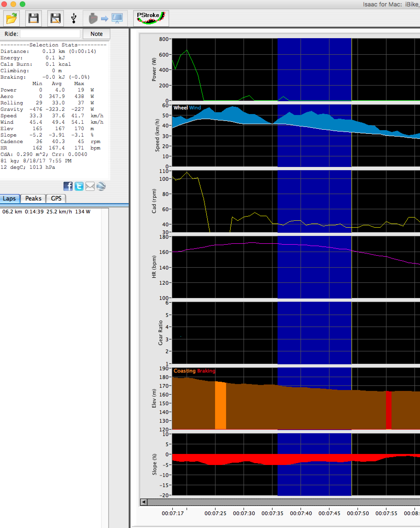Click the Save floppy disk icon
Image resolution: width=420 pixels, height=528 pixels.
point(34,18)
